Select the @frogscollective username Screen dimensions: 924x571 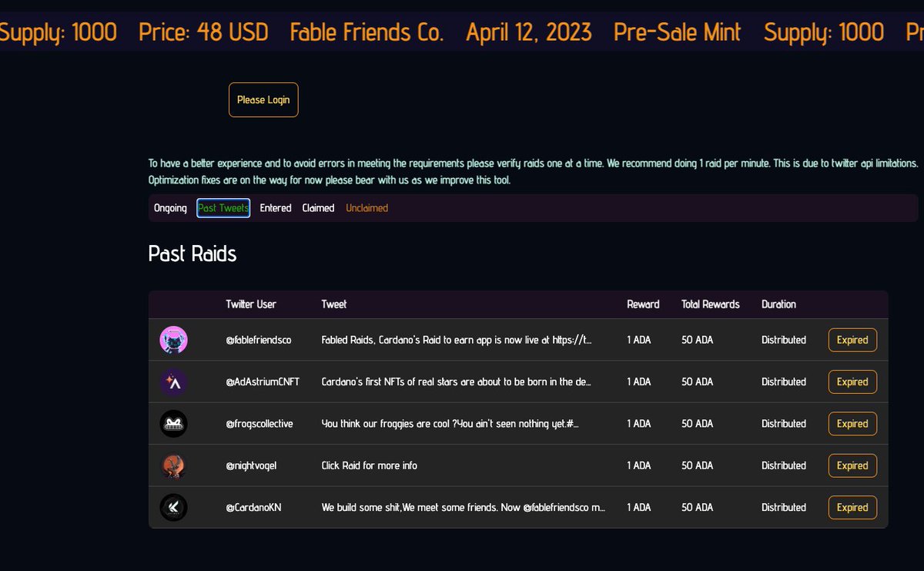coord(259,424)
